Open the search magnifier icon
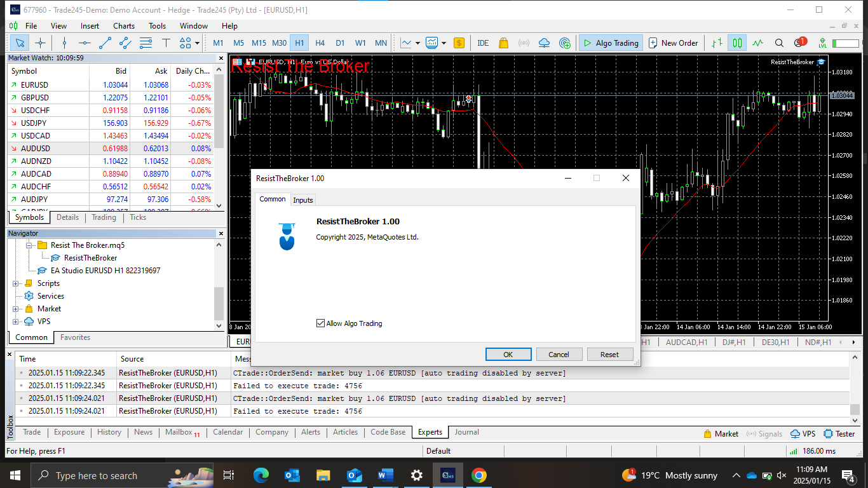The width and height of the screenshot is (868, 488). pos(779,43)
